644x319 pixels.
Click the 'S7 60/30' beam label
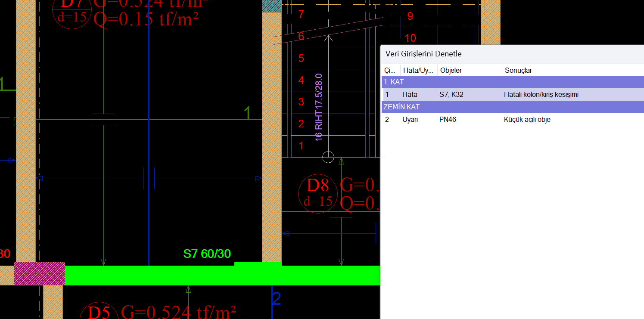(x=207, y=254)
